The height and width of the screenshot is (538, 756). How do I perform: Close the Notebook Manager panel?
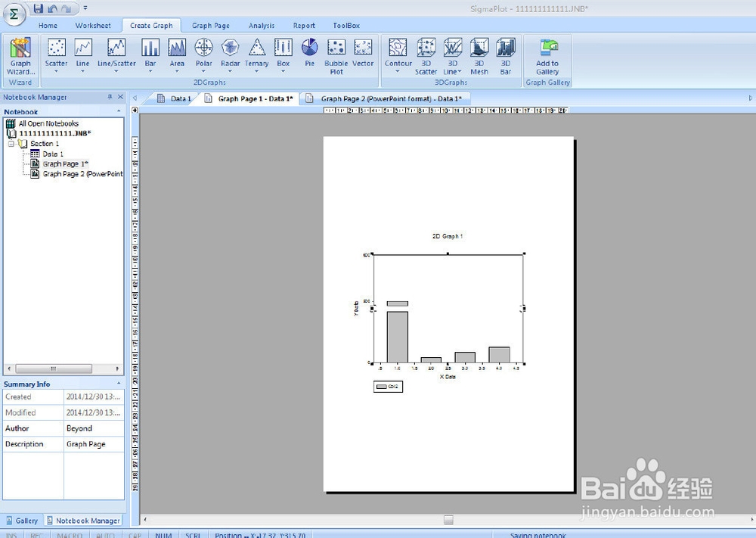pos(120,97)
